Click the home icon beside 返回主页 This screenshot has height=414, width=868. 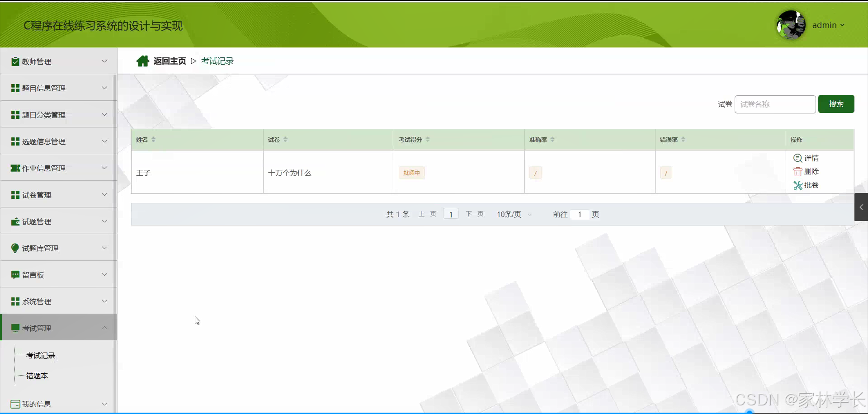[x=143, y=61]
